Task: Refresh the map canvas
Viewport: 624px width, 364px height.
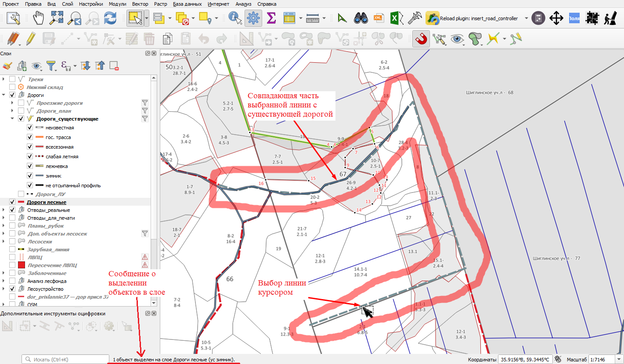Action: (x=109, y=18)
